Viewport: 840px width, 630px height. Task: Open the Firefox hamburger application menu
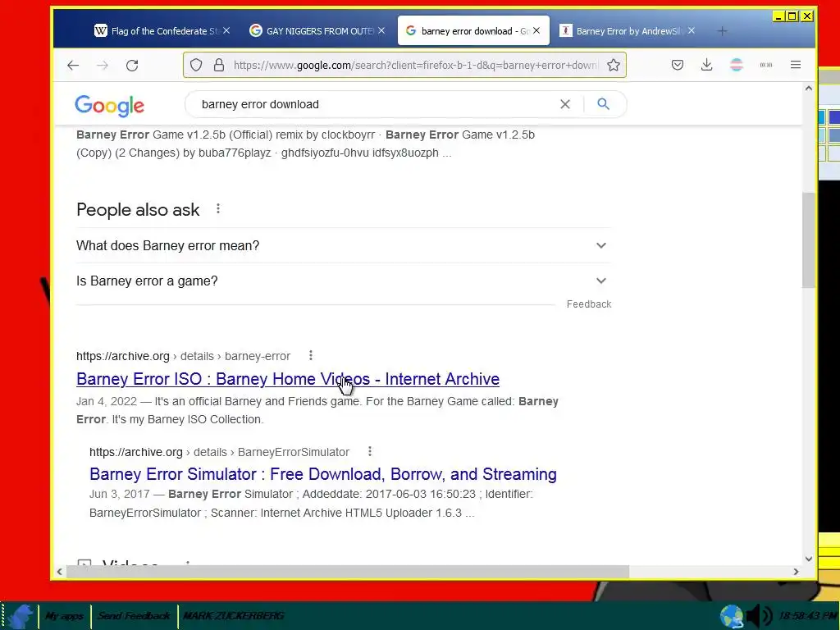tap(796, 66)
